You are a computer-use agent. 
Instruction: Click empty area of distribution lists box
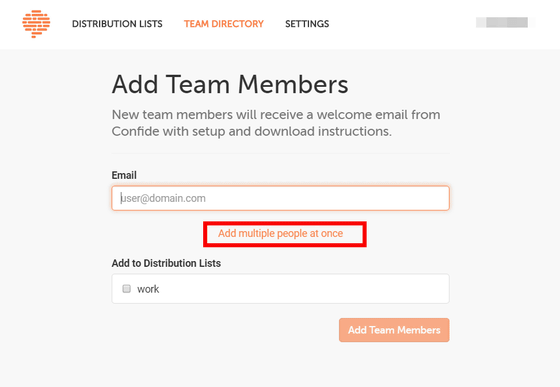coord(304,289)
